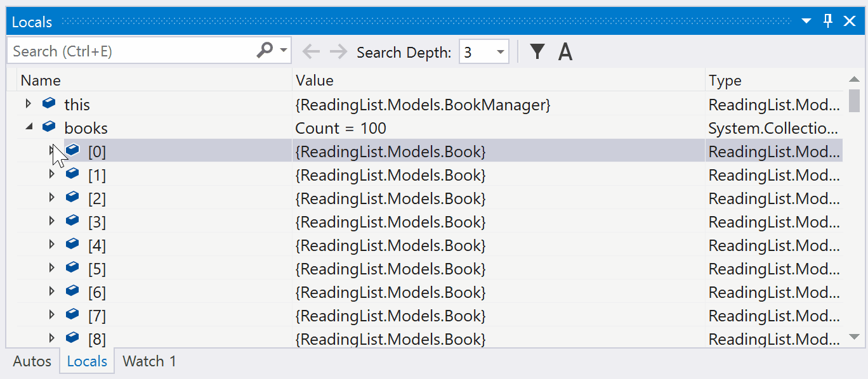The width and height of the screenshot is (868, 379).
Task: Toggle the filter icon in the toolbar
Action: click(x=537, y=51)
